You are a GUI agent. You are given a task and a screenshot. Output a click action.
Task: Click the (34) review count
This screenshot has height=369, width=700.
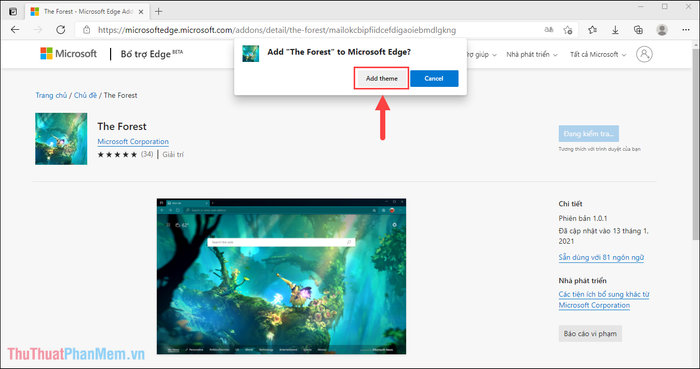click(x=147, y=154)
